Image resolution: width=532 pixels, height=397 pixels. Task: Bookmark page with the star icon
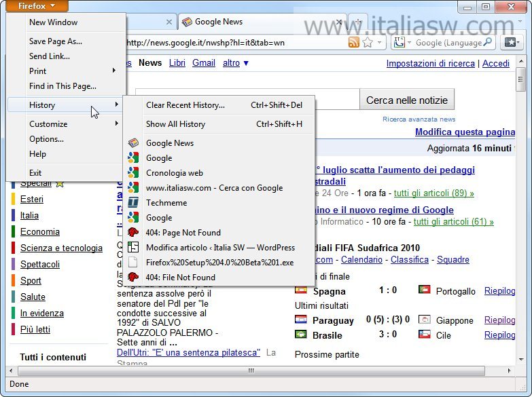point(368,42)
